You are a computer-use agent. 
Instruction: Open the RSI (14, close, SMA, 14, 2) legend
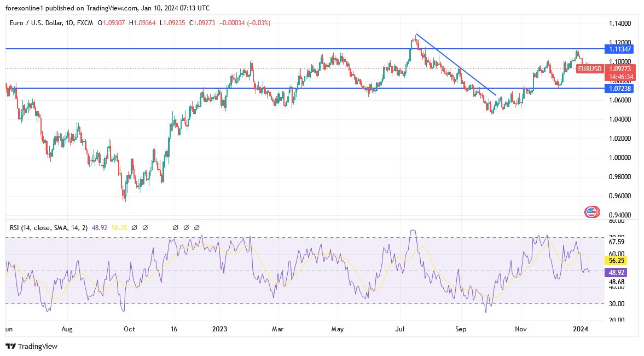click(53, 227)
